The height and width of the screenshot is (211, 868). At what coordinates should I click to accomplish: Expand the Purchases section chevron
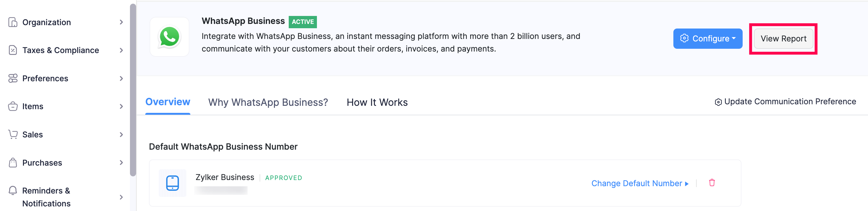121,163
